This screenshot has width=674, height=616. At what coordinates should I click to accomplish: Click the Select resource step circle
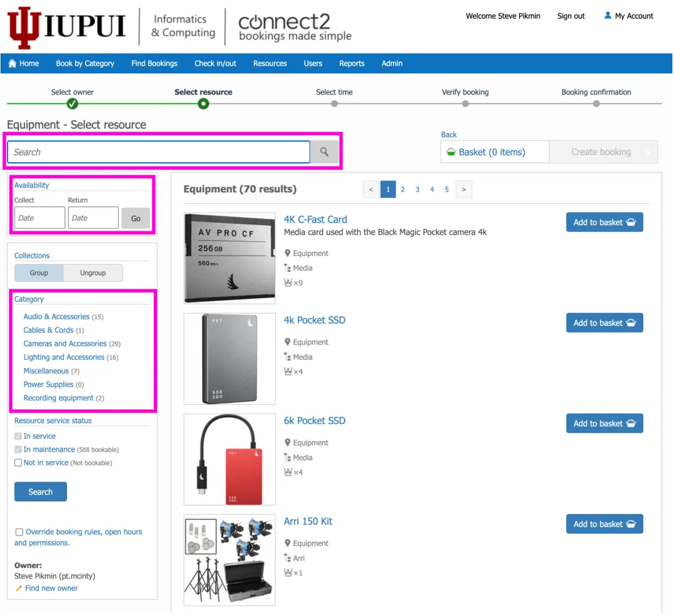click(x=203, y=104)
